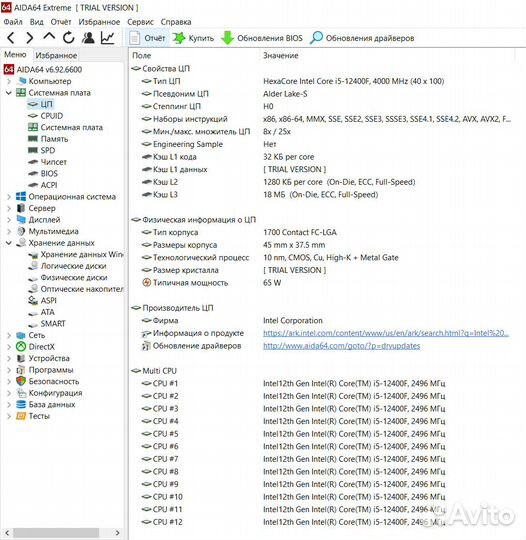Viewport: 526px width, 540px height.
Task: Select ЦП item in tree
Action: (x=47, y=104)
